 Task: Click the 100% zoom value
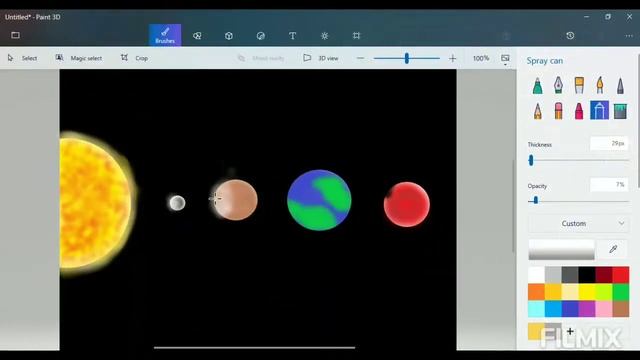[x=481, y=58]
